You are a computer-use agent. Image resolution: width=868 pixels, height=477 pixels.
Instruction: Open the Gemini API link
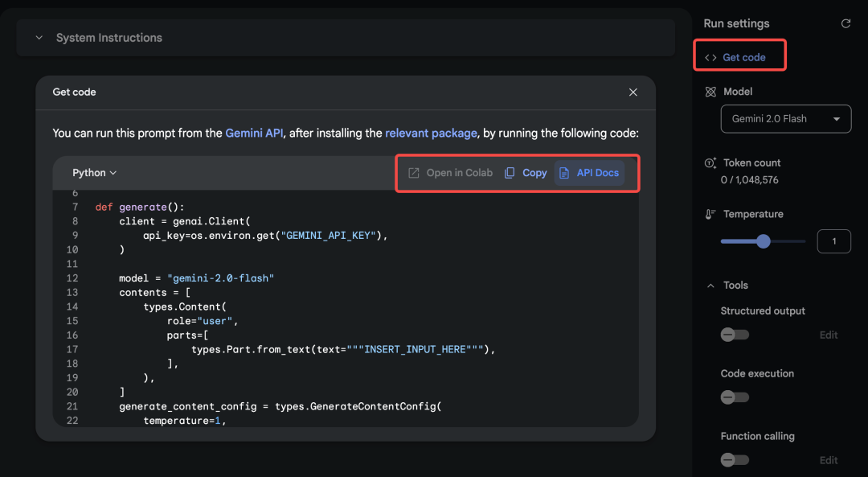252,134
